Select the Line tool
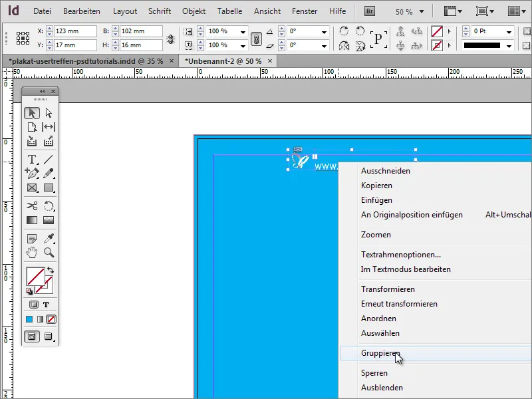The width and height of the screenshot is (532, 399). tap(49, 159)
